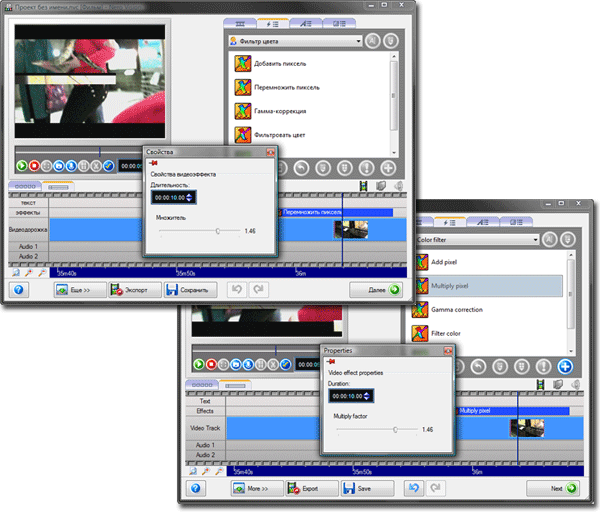Viewport: 600px width, 512px height.
Task: Click the round curved-arrow button in the English effects panel
Action: tap(478, 366)
